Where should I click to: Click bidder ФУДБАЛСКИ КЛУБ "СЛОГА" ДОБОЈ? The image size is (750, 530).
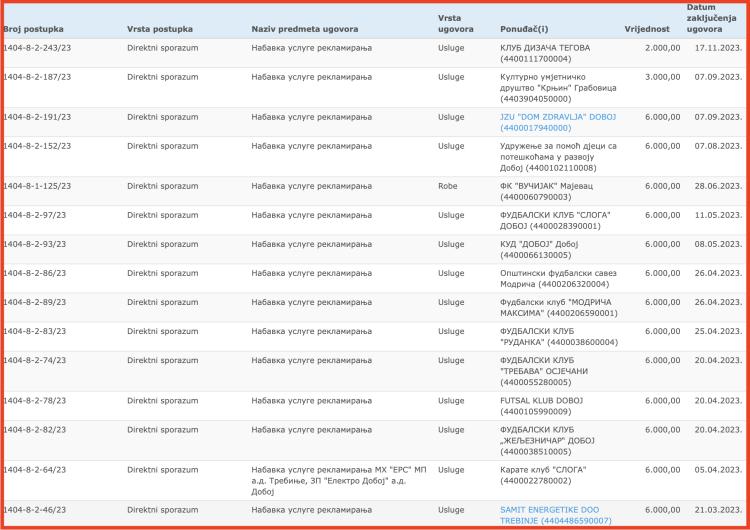[x=555, y=221]
